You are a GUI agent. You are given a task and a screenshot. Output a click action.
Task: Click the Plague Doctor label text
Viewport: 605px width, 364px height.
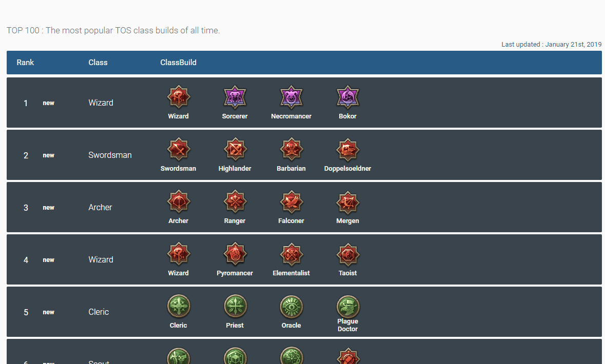(x=347, y=325)
